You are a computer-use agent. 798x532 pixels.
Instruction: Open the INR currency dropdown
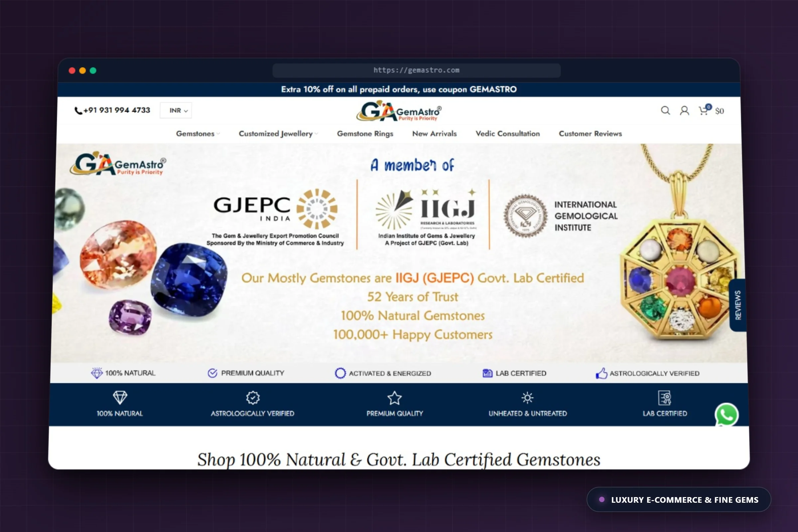(176, 111)
